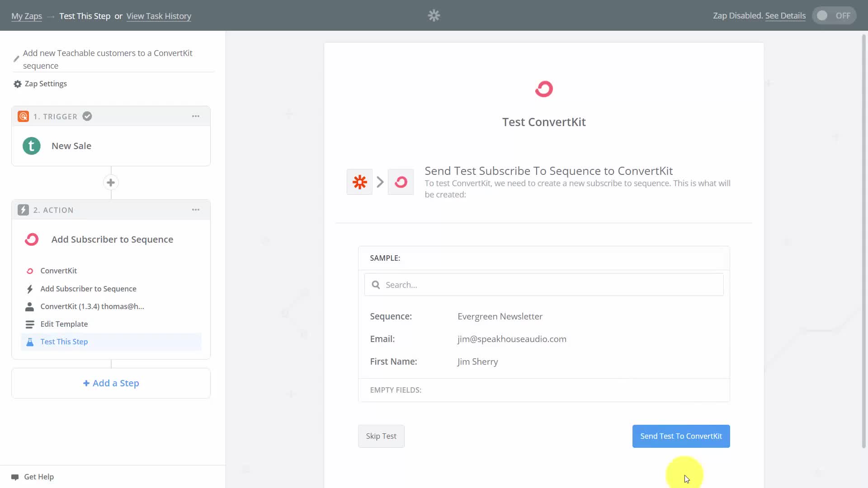The width and height of the screenshot is (868, 488).
Task: Click the lightning bolt Action step icon
Action: tap(23, 210)
